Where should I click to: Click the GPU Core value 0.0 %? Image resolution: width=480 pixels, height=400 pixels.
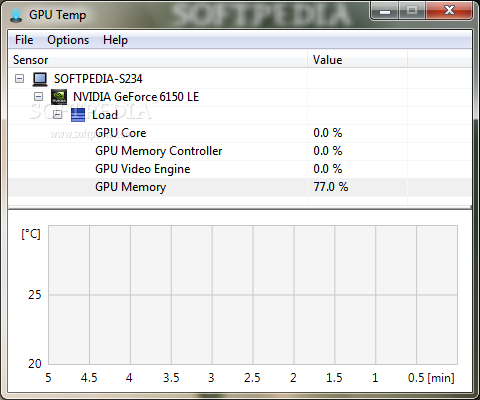tap(328, 133)
